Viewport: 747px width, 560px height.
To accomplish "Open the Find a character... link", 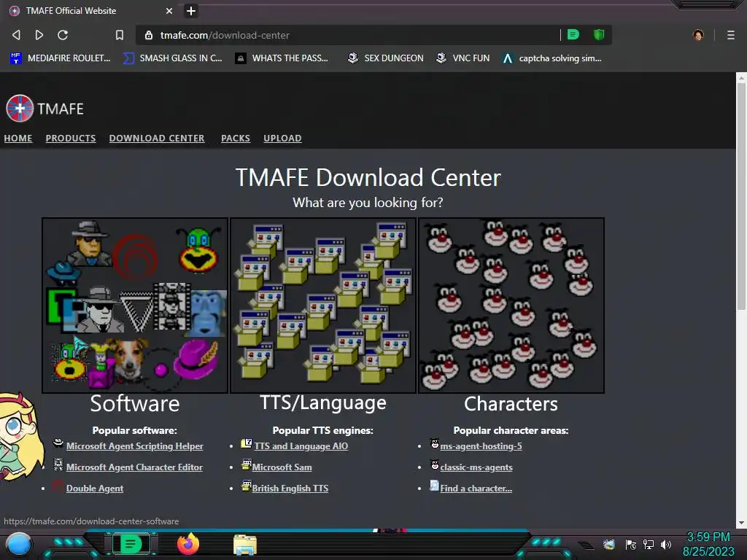I will pos(476,488).
